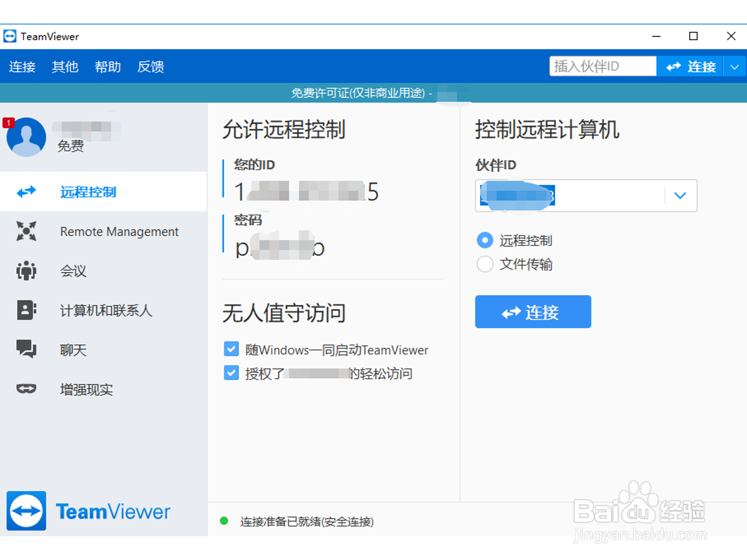
Task: Expand the 伙伴ID dropdown list
Action: pyautogui.click(x=681, y=196)
